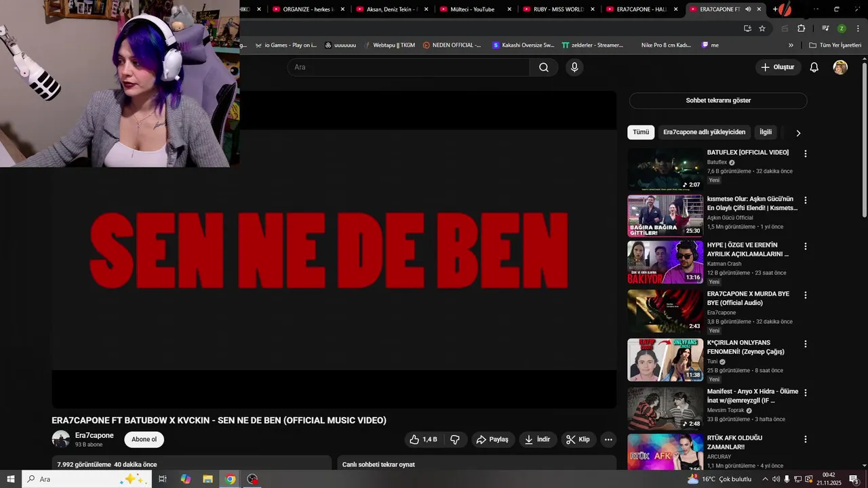This screenshot has height=488, width=868.
Task: Mute tab via speaker icon on ERA7CAPONE FT tab
Action: [x=748, y=9]
